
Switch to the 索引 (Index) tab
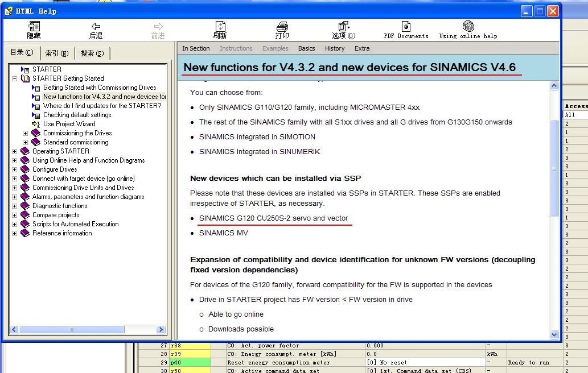pyautogui.click(x=57, y=53)
